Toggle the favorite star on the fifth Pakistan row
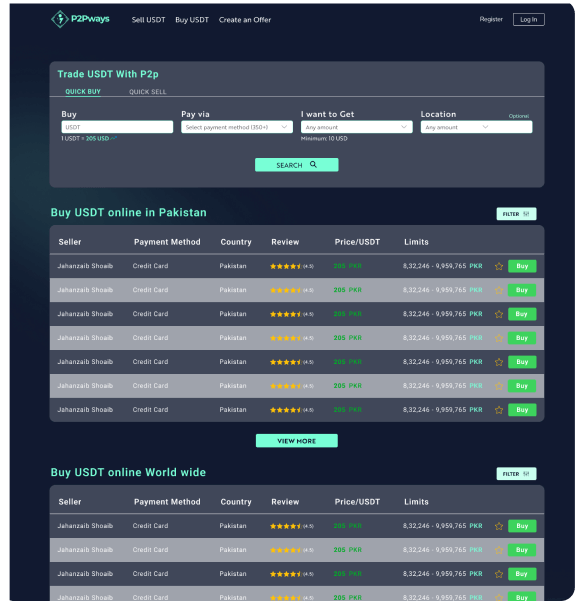 pos(499,362)
